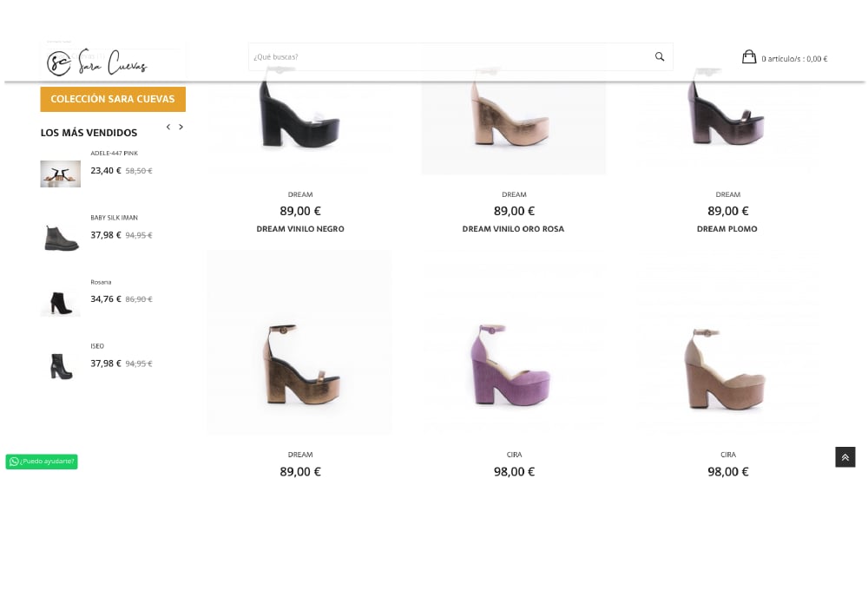View the purple Cira platform shoe image
Image resolution: width=868 pixels, height=590 pixels.
514,364
